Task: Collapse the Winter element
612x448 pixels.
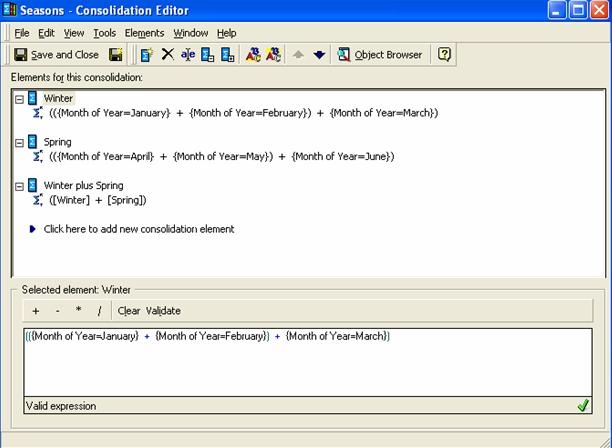Action: [19, 98]
